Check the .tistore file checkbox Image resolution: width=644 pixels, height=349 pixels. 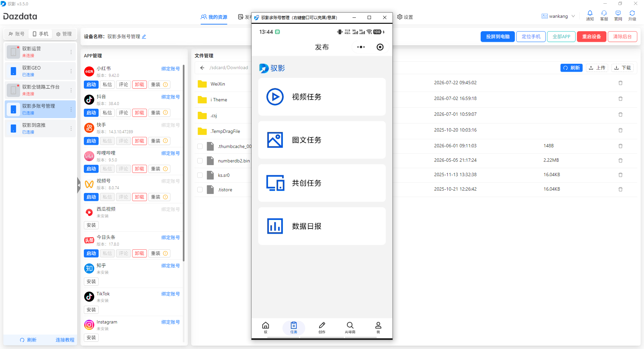200,190
